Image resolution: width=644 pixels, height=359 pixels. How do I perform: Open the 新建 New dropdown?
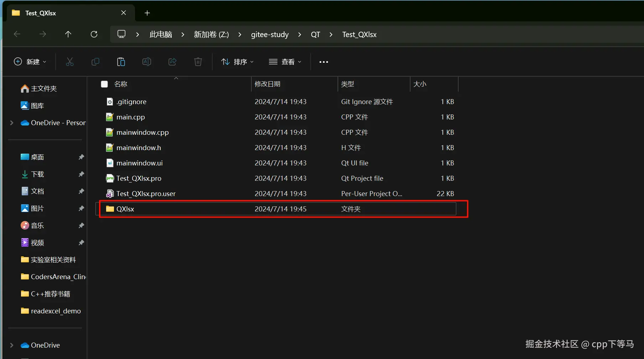click(x=30, y=62)
